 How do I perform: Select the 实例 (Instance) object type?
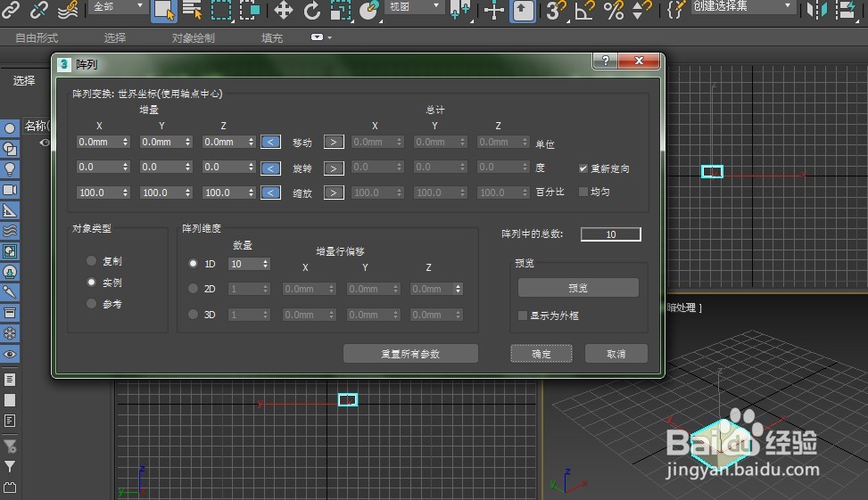coord(91,282)
